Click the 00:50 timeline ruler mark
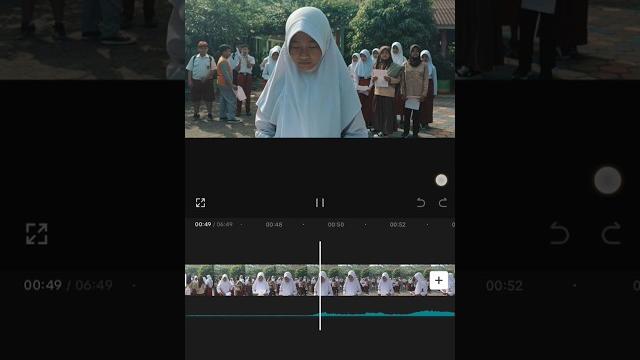 pos(336,224)
